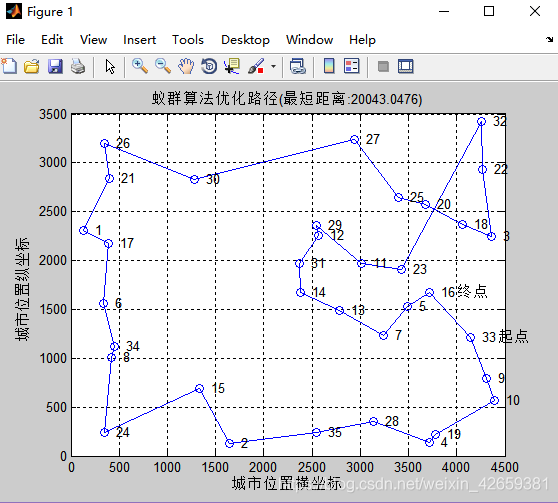
Task: Enable the Rotate 3D tool
Action: pyautogui.click(x=209, y=66)
